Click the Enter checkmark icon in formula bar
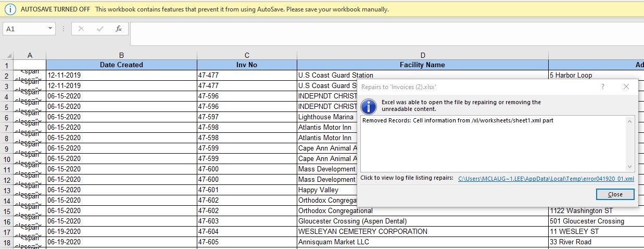This screenshot has width=644, height=249. [x=100, y=29]
